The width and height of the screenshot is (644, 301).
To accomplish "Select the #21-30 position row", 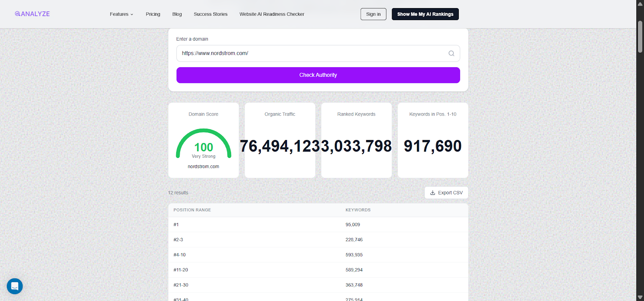I will [x=318, y=285].
